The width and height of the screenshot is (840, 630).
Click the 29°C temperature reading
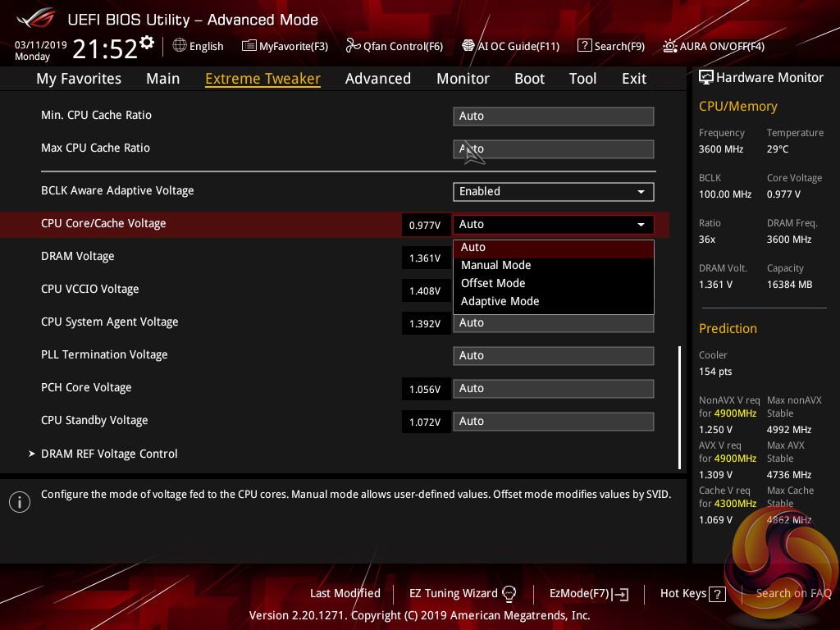(778, 149)
